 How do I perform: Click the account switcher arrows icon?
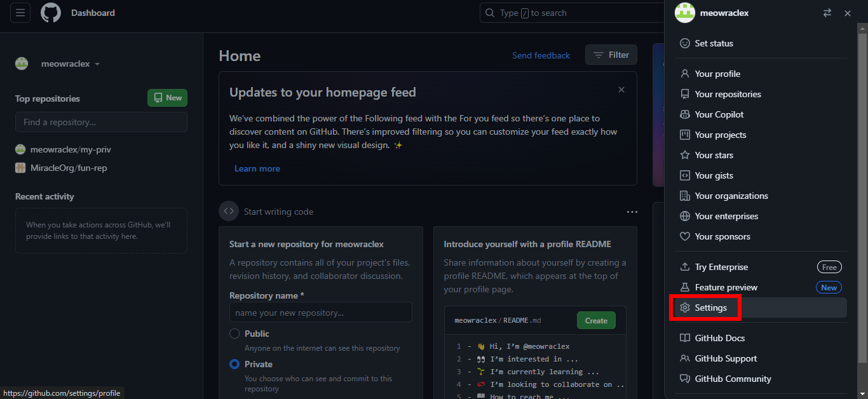pyautogui.click(x=827, y=13)
